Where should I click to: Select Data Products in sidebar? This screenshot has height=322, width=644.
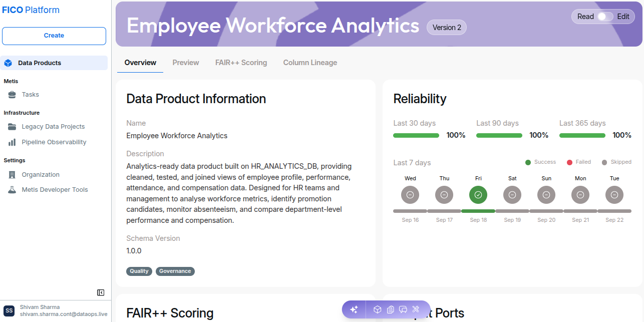click(x=54, y=63)
